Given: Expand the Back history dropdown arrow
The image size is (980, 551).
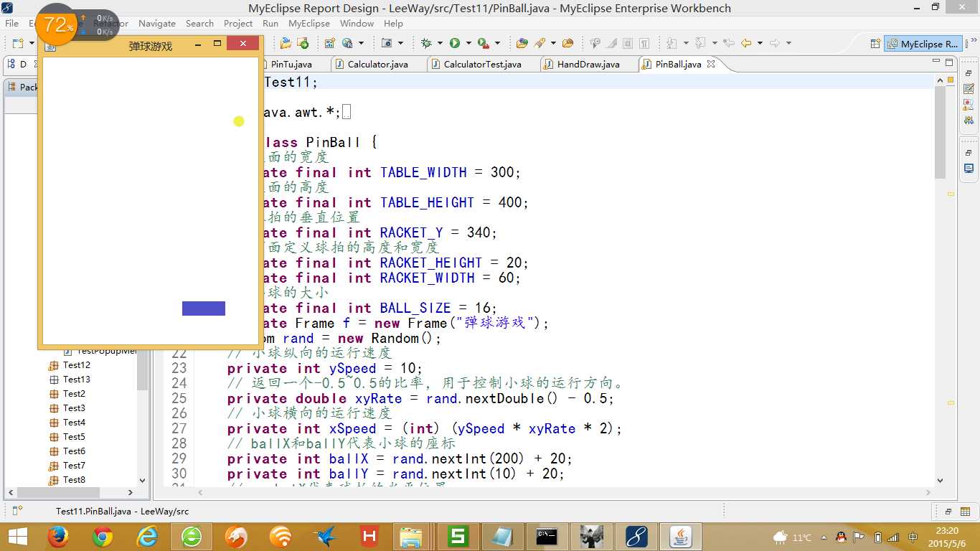Looking at the screenshot, I should tap(759, 44).
